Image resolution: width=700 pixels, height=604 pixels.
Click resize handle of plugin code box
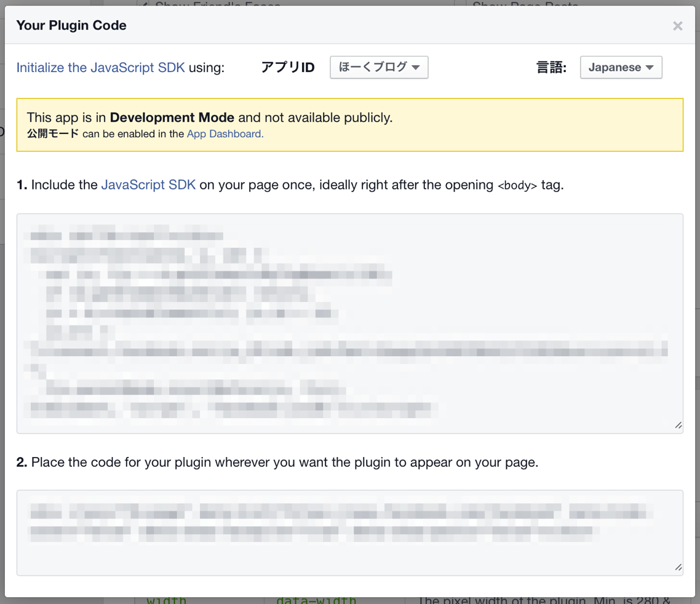pyautogui.click(x=678, y=567)
